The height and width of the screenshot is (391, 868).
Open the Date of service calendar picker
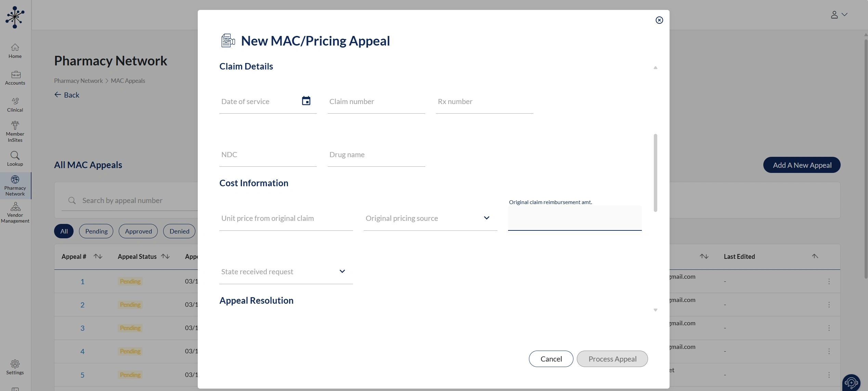click(x=306, y=101)
